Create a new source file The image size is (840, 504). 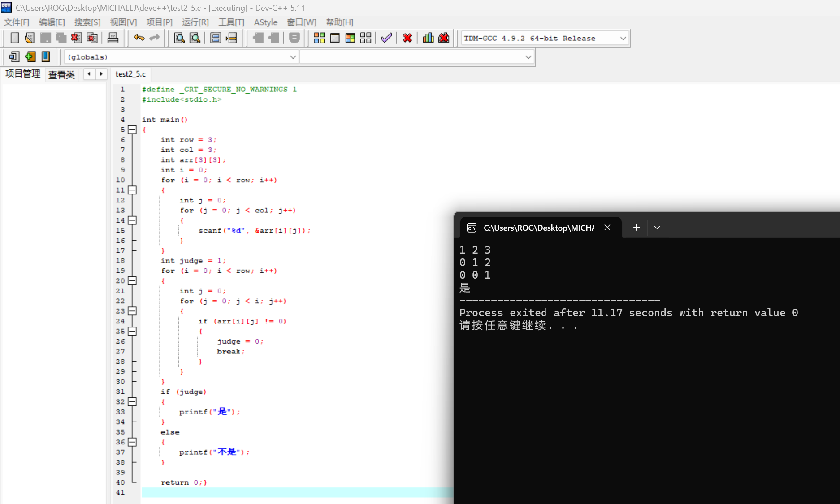pos(14,38)
